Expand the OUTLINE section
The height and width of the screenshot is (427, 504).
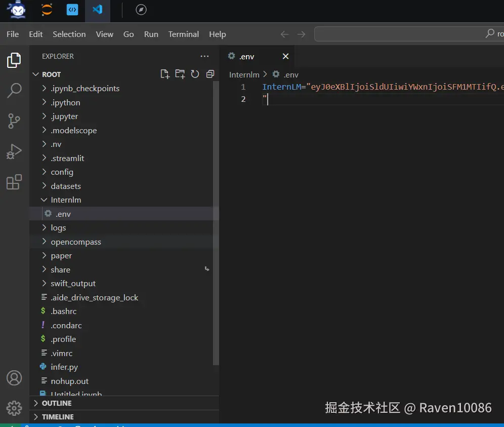[56, 403]
